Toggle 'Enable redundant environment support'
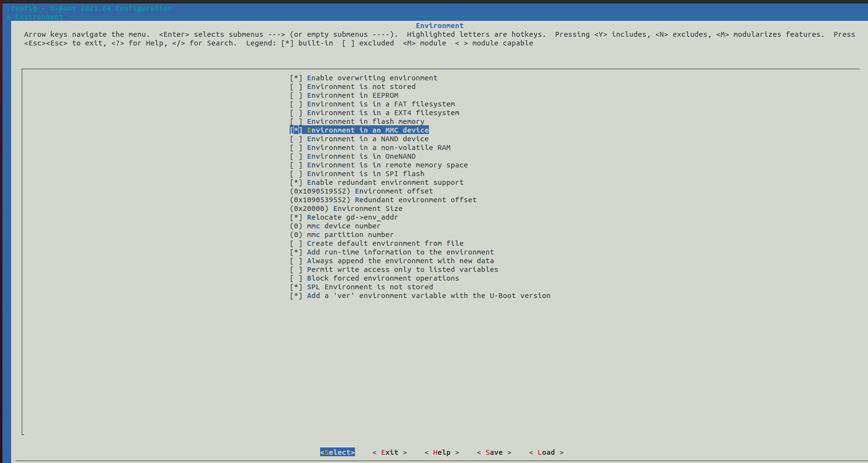868x463 pixels. pyautogui.click(x=377, y=182)
